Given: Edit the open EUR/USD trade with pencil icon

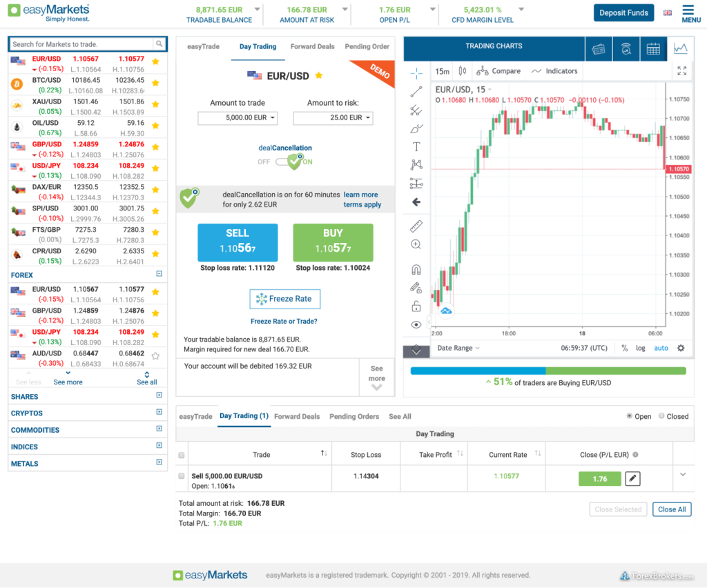Looking at the screenshot, I should (632, 478).
